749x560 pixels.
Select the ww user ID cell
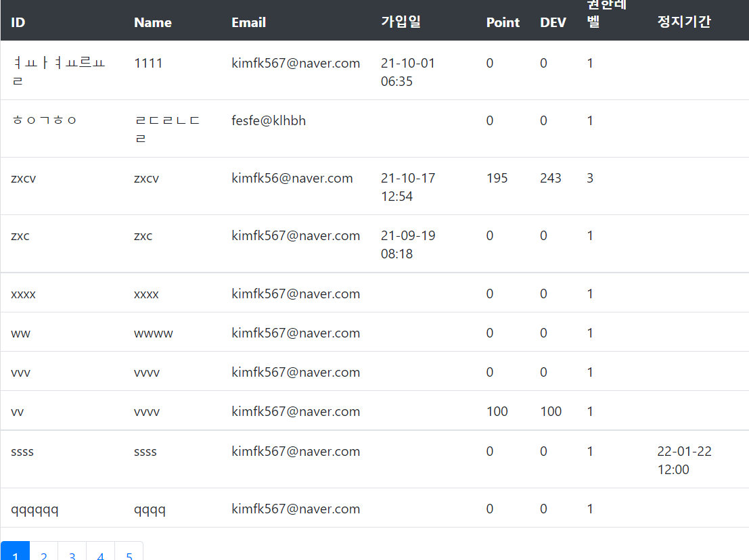[x=20, y=333]
